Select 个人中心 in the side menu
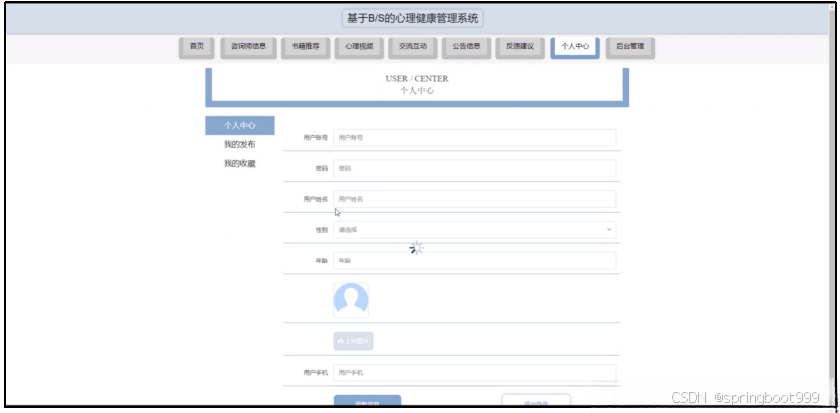840x413 pixels. (239, 125)
